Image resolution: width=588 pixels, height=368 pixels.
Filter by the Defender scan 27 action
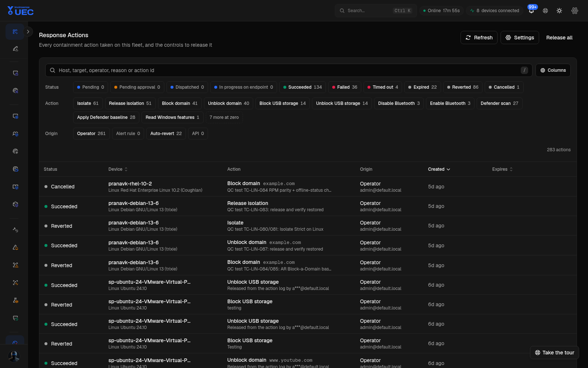coord(499,103)
